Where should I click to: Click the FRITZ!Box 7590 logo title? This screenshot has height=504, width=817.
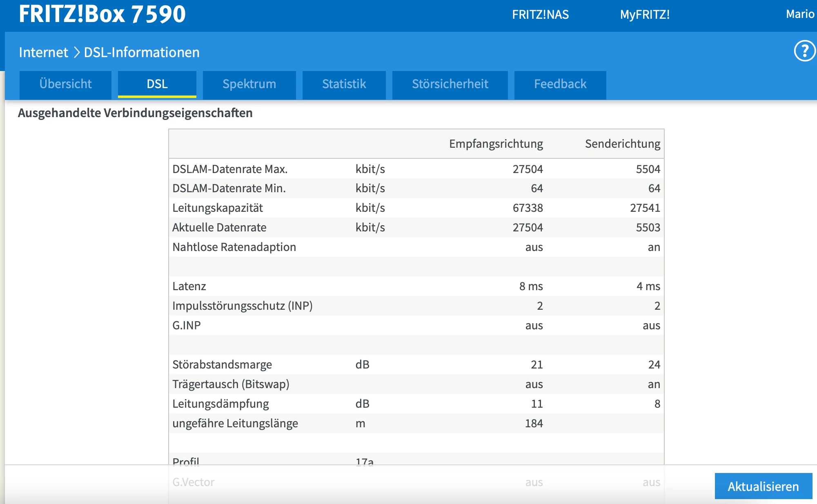pyautogui.click(x=102, y=14)
